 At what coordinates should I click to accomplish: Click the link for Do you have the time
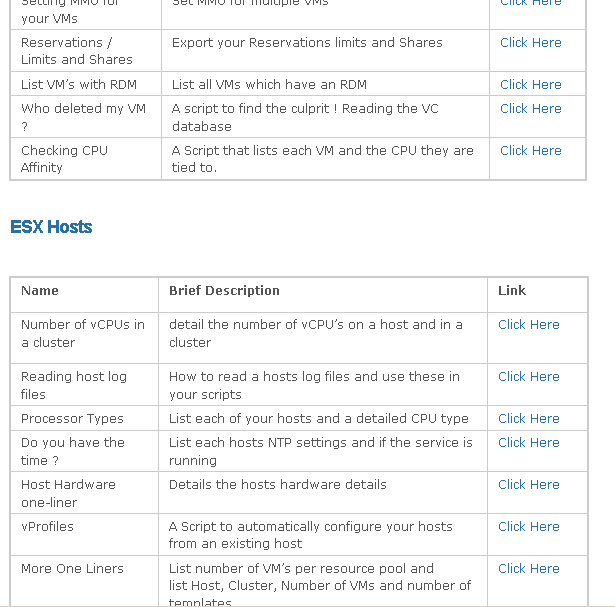528,443
